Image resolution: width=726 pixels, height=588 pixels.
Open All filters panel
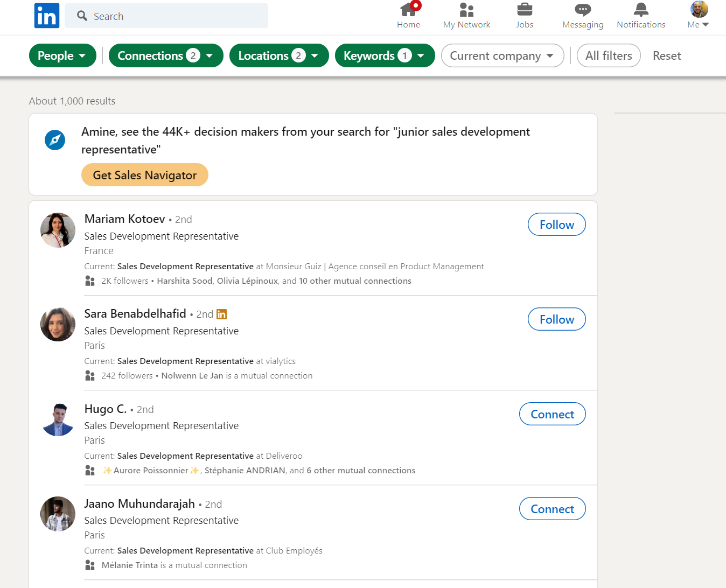pos(609,55)
